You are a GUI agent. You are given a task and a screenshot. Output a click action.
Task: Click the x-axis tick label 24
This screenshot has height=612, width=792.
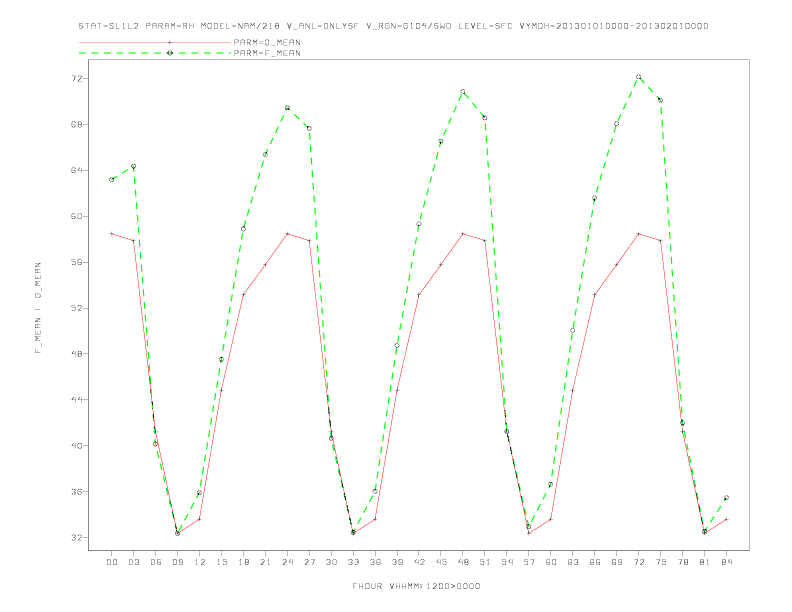pyautogui.click(x=287, y=562)
